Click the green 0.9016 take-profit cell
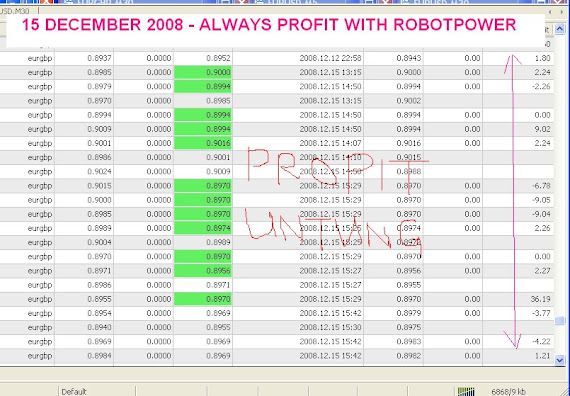 coord(203,143)
